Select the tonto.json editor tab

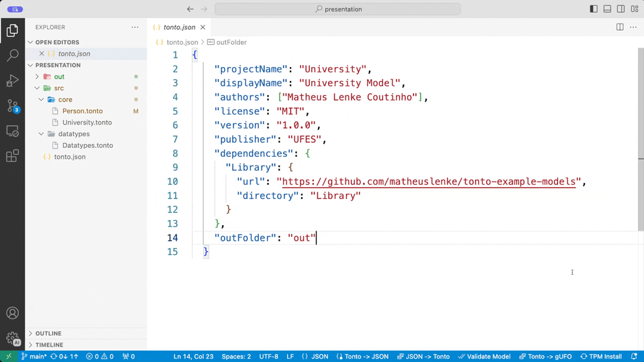point(179,27)
